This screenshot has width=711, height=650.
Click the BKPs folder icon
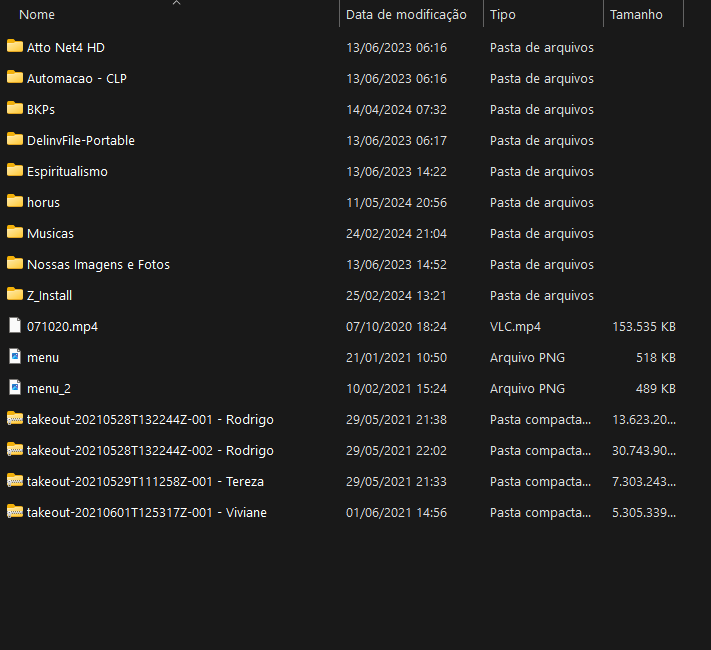coord(15,108)
